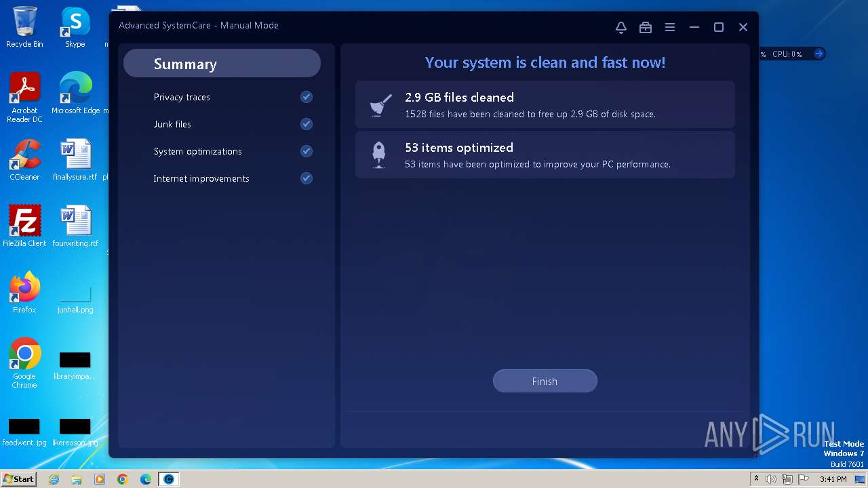
Task: Click the rocket items optimized icon
Action: click(379, 155)
